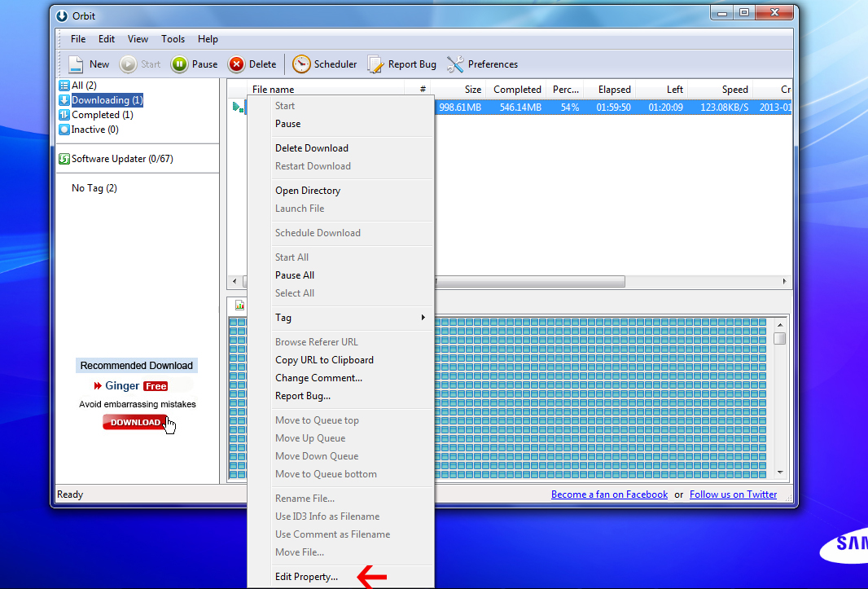Screen dimensions: 868x589
Task: Open the Help menu
Action: point(208,39)
